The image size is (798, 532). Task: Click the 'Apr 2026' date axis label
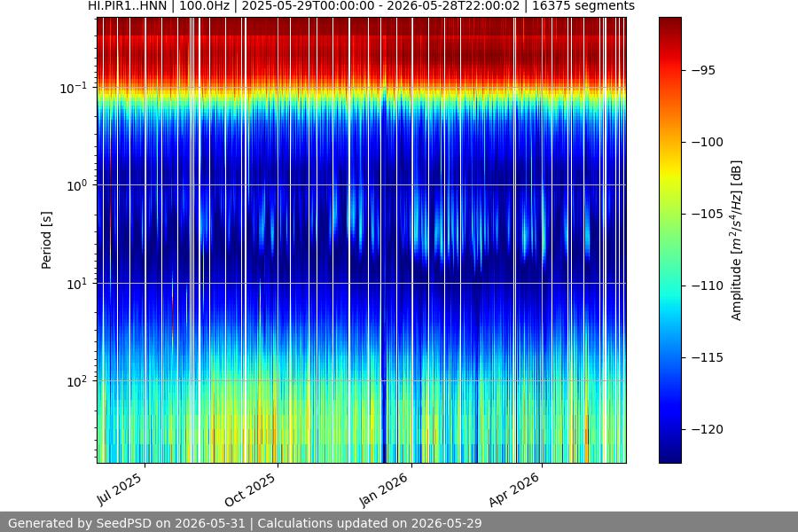click(x=513, y=489)
